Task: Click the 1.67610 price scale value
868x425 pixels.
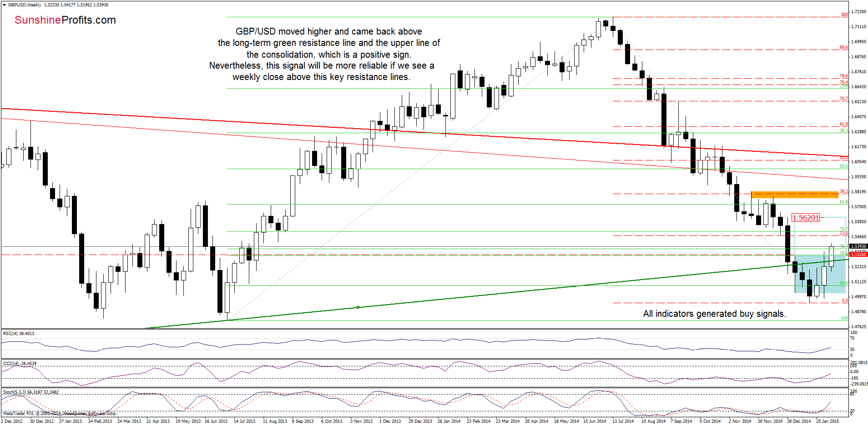Action: point(858,71)
